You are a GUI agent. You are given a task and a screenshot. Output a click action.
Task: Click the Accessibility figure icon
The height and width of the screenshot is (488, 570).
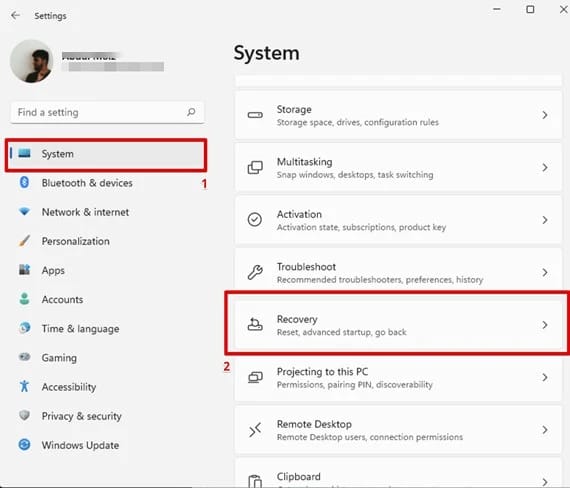coord(24,386)
